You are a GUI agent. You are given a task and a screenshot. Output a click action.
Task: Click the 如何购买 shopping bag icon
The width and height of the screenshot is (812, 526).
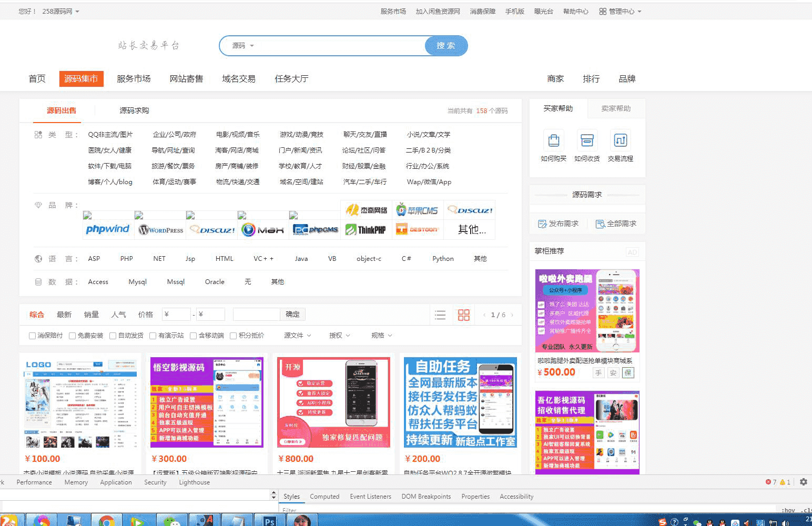(x=553, y=140)
